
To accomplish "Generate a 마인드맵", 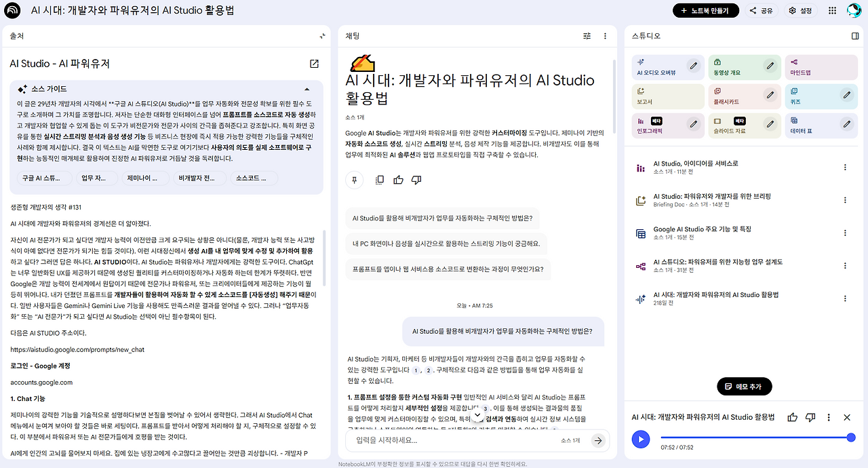I will (x=821, y=66).
